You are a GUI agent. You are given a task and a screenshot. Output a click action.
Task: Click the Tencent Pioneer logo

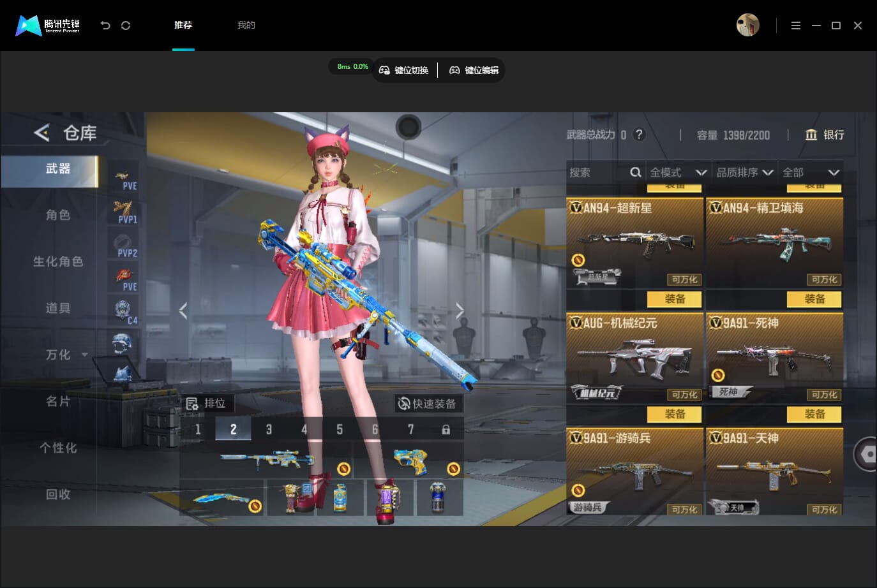coord(48,26)
